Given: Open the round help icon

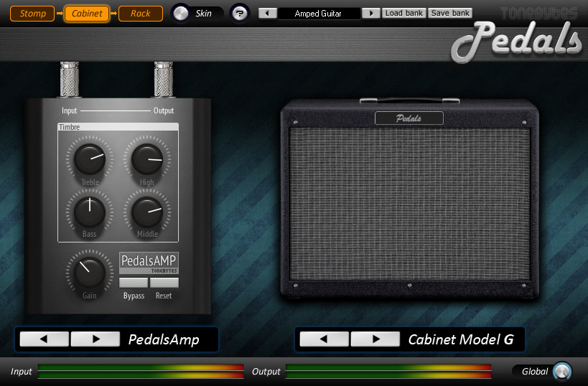Looking at the screenshot, I should pyautogui.click(x=239, y=14).
